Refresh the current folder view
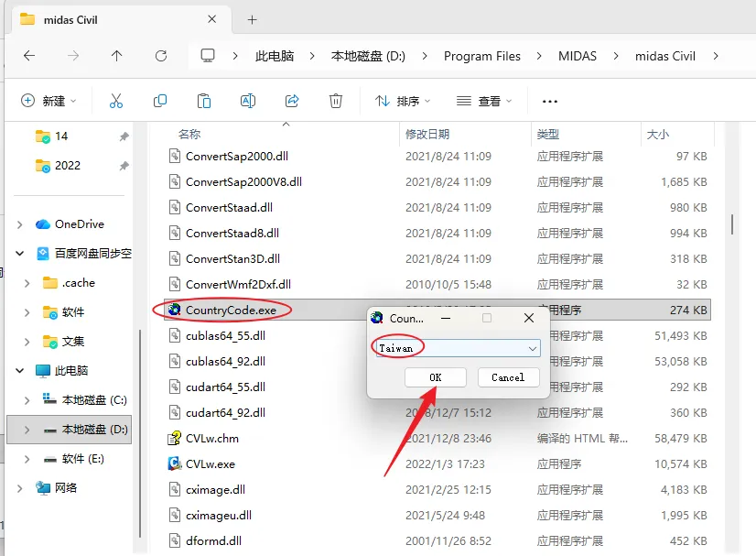756x556 pixels. tap(161, 56)
